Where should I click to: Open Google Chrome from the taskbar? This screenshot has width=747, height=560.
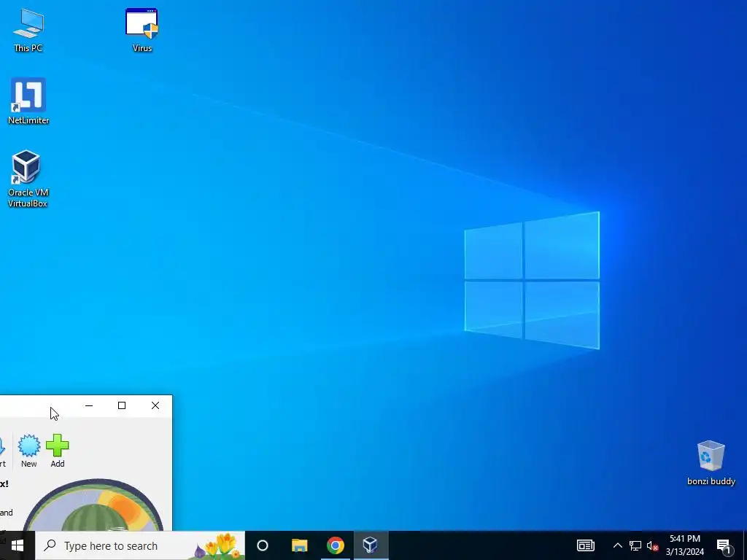pos(336,545)
